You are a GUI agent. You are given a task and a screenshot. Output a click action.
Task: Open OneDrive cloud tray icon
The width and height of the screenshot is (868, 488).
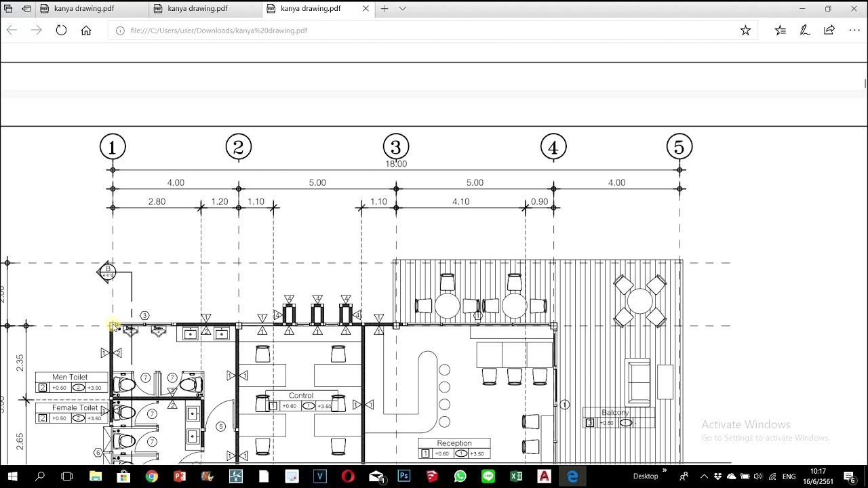[x=732, y=476]
